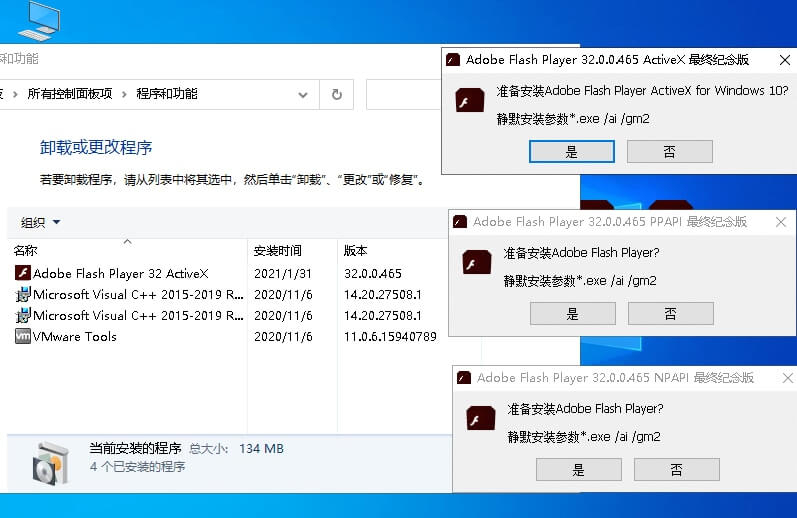797x518 pixels.
Task: Click Flash icon in ActiveX dialog body
Action: tap(470, 100)
